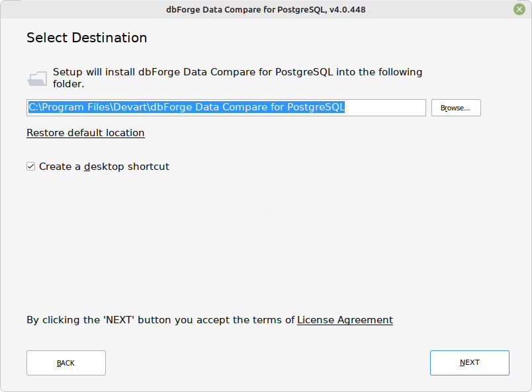Proceed by clicking the NEXT button
532x392 pixels.
[470, 363]
